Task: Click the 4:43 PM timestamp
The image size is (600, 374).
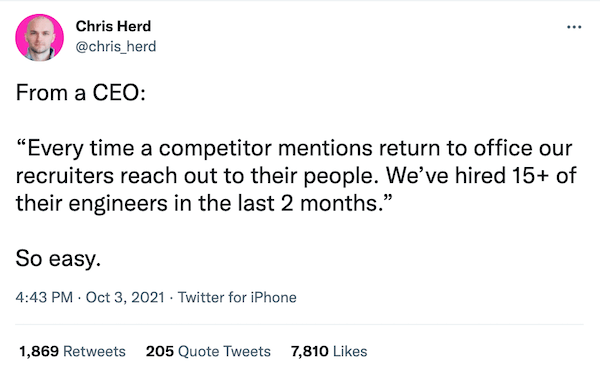Action: point(44,297)
